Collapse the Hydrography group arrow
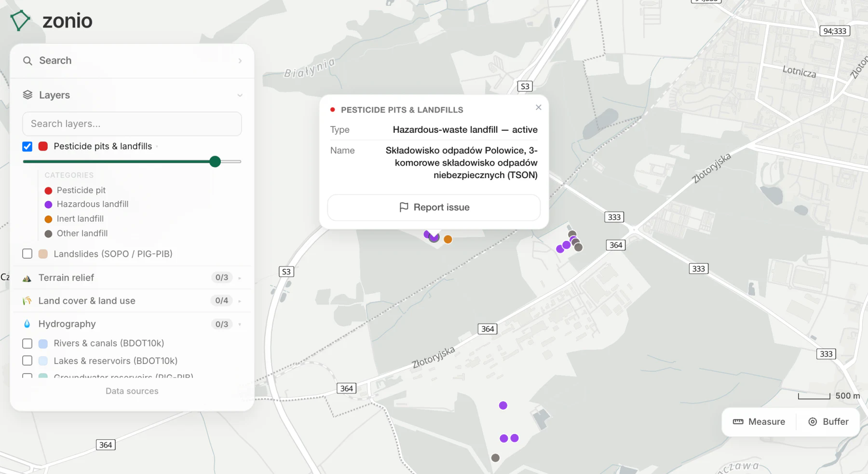868x474 pixels. 240,324
